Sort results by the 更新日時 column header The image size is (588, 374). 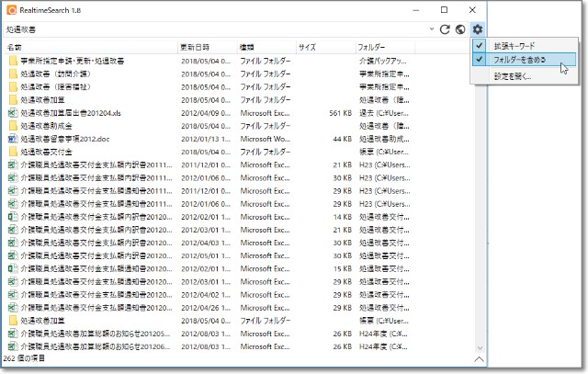(x=195, y=47)
